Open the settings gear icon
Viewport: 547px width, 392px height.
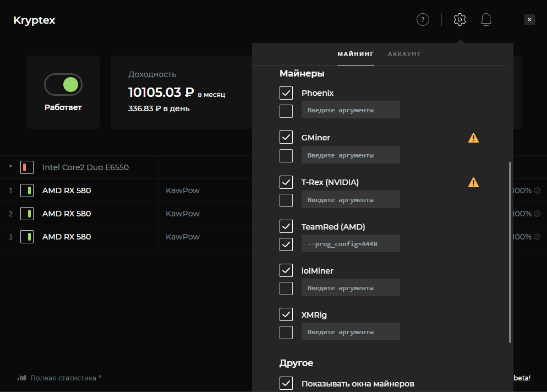click(x=460, y=20)
